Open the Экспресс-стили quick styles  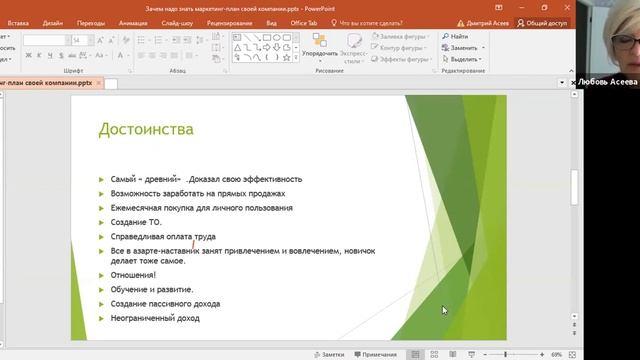coord(353,48)
